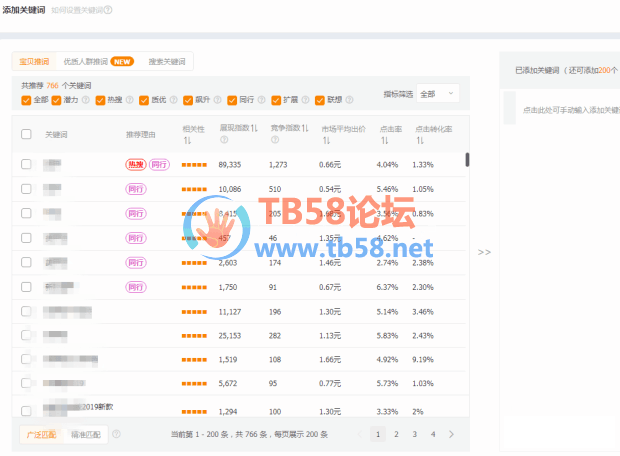Select the keyword row with 11,127 impressions
620x456 pixels.
pyautogui.click(x=26, y=311)
